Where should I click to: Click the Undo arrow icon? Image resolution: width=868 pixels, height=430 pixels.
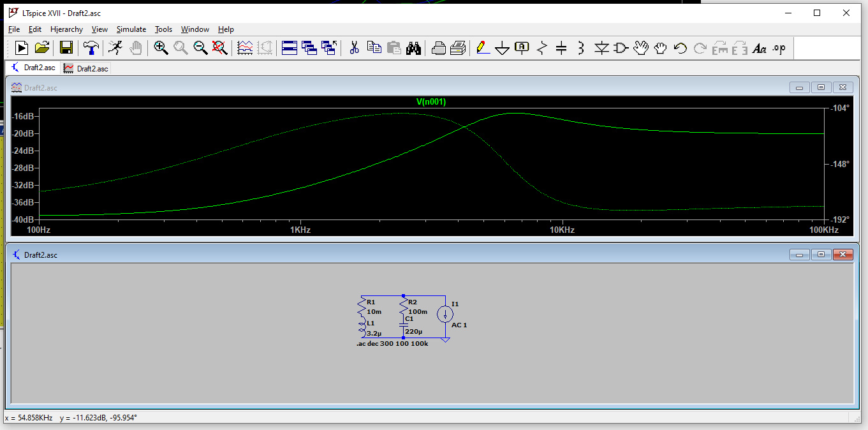(x=680, y=48)
